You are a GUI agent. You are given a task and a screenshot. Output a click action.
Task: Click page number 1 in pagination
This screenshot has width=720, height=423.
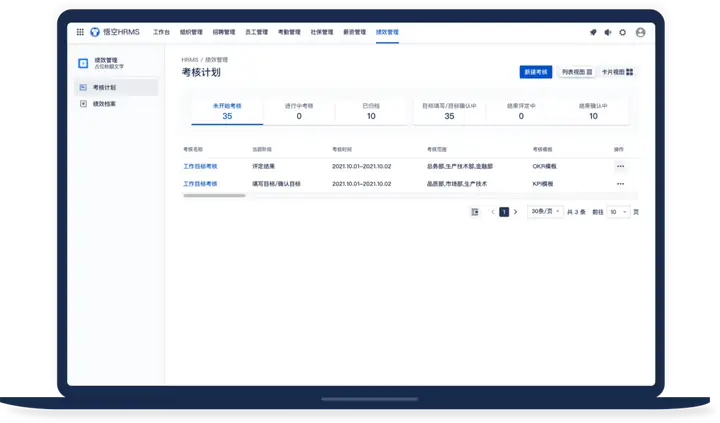[504, 212]
